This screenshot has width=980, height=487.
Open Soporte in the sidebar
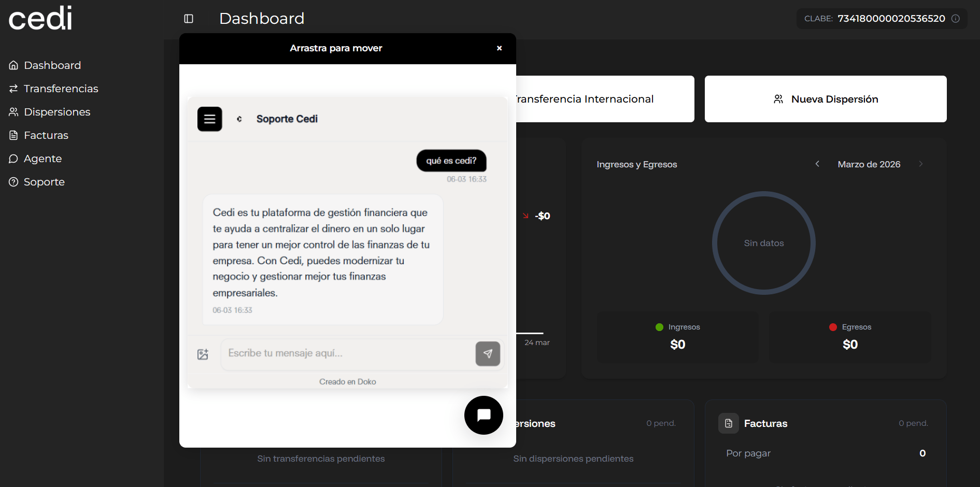pyautogui.click(x=37, y=182)
